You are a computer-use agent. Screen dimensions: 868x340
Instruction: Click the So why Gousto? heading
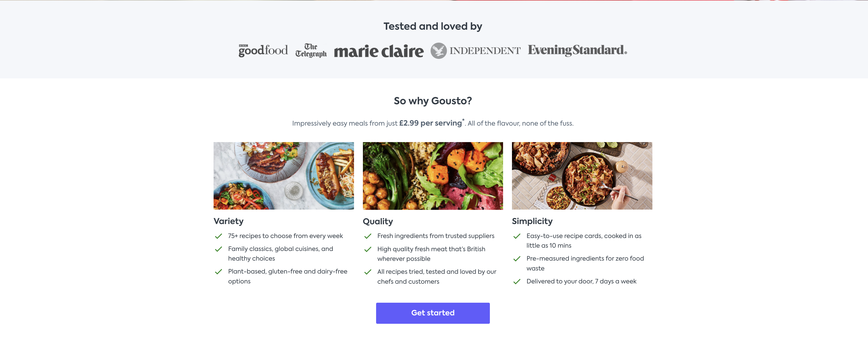[x=433, y=101]
